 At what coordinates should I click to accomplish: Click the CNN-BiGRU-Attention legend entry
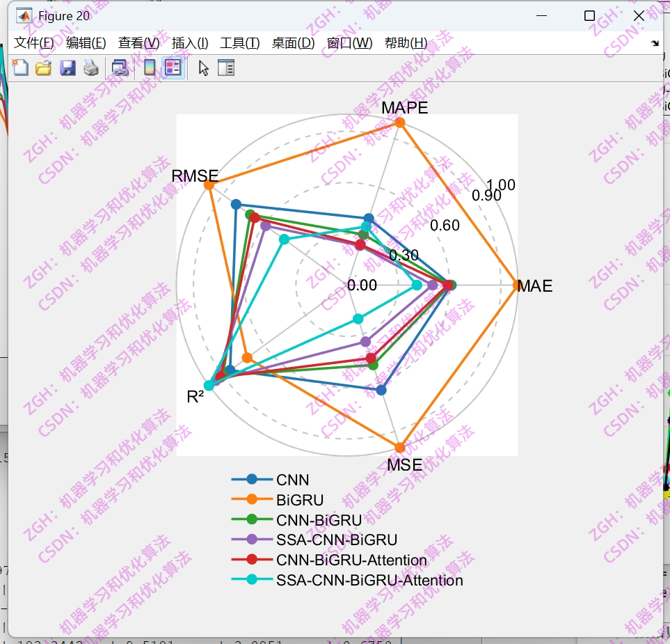pos(329,560)
